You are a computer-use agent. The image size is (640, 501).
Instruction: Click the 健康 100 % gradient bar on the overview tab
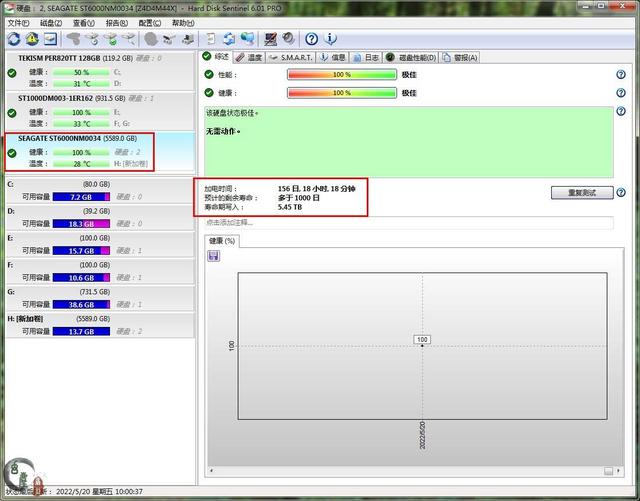342,93
